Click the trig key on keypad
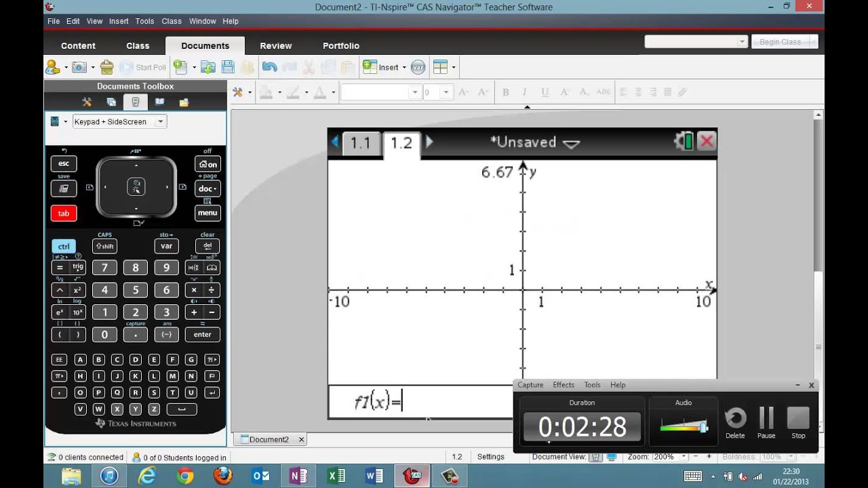The image size is (868, 488). [77, 268]
